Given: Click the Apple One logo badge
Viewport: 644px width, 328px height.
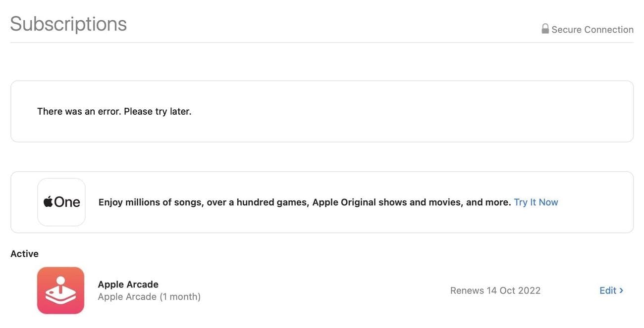Looking at the screenshot, I should point(61,201).
